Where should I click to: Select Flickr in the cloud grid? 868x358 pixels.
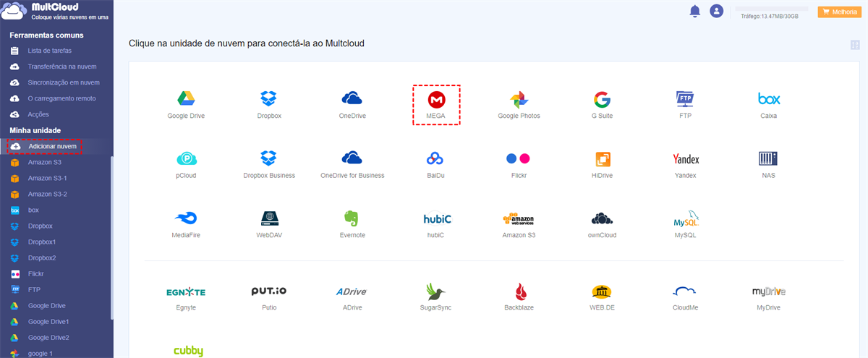[x=519, y=158]
